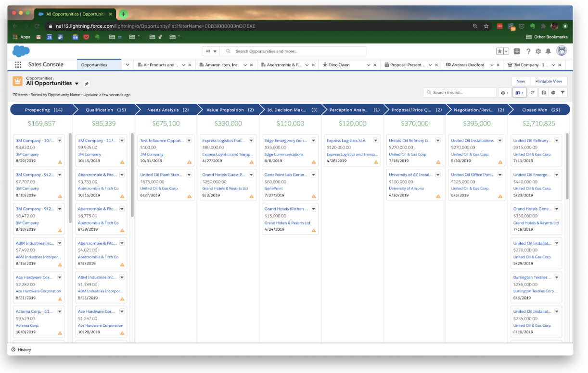
Task: Open List View Controls gear
Action: 504,93
